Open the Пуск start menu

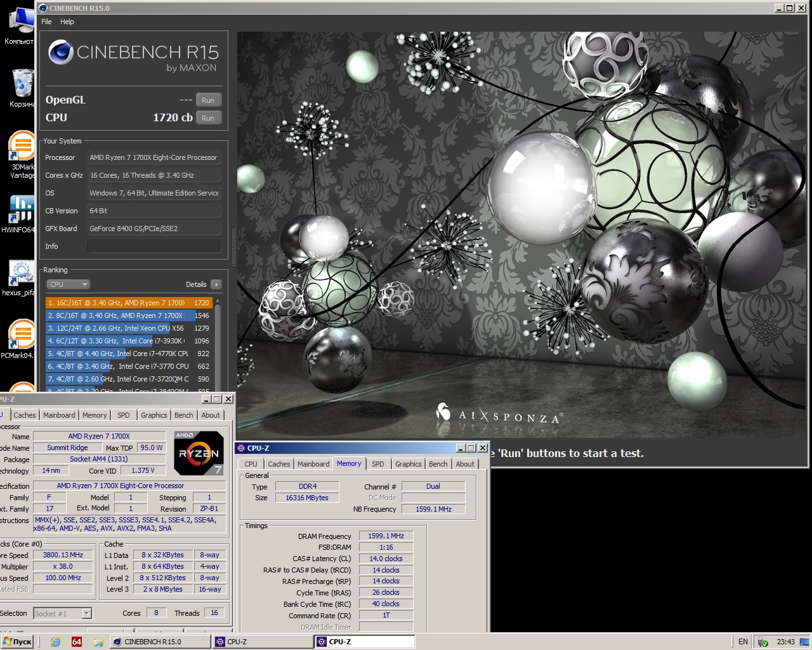[x=17, y=642]
